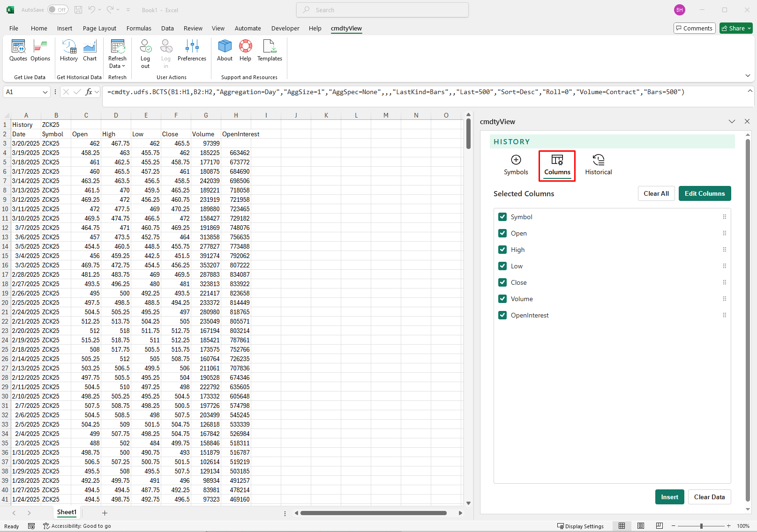757x532 pixels.
Task: Uncheck the Low column checkbox
Action: tap(502, 266)
